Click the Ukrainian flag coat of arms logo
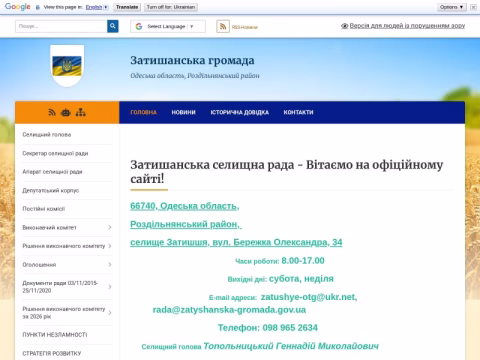The height and width of the screenshot is (360, 480). [x=67, y=66]
